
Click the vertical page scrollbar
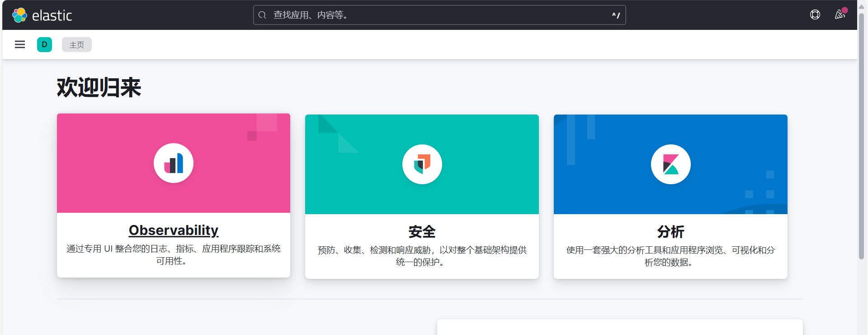pyautogui.click(x=862, y=136)
